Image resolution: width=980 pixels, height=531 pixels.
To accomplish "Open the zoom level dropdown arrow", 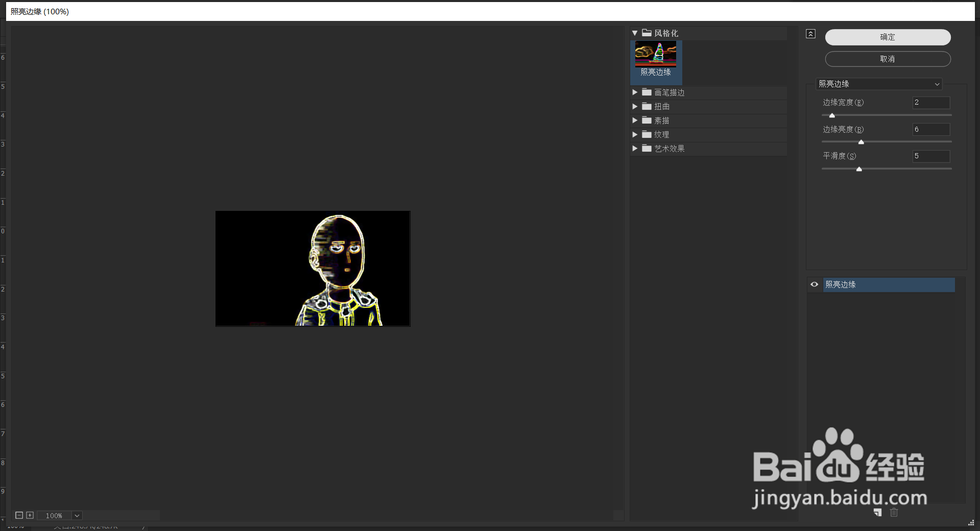I will [x=77, y=516].
